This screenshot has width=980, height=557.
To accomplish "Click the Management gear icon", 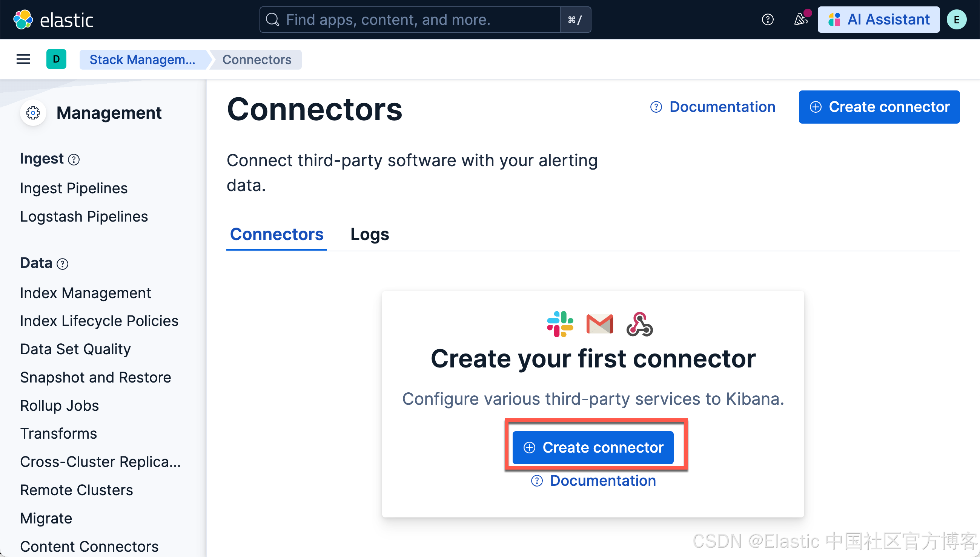I will pos(33,113).
